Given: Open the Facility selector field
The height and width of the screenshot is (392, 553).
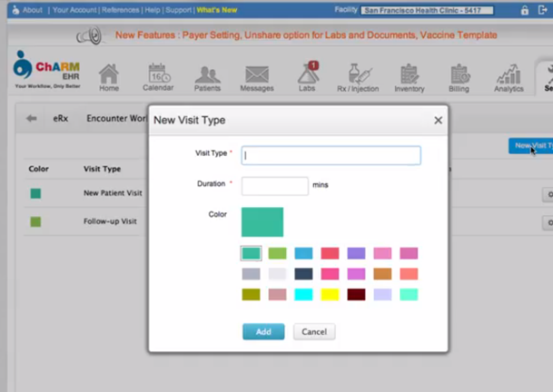Looking at the screenshot, I should [x=427, y=11].
